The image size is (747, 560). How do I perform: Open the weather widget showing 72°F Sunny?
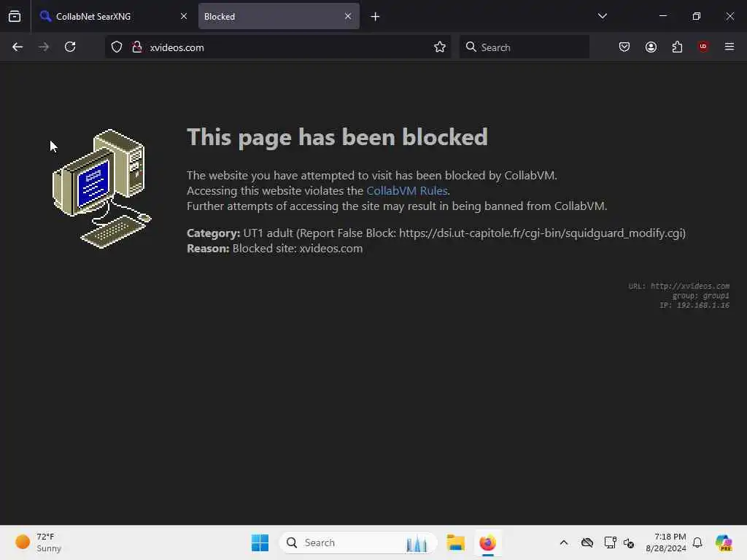(x=39, y=542)
